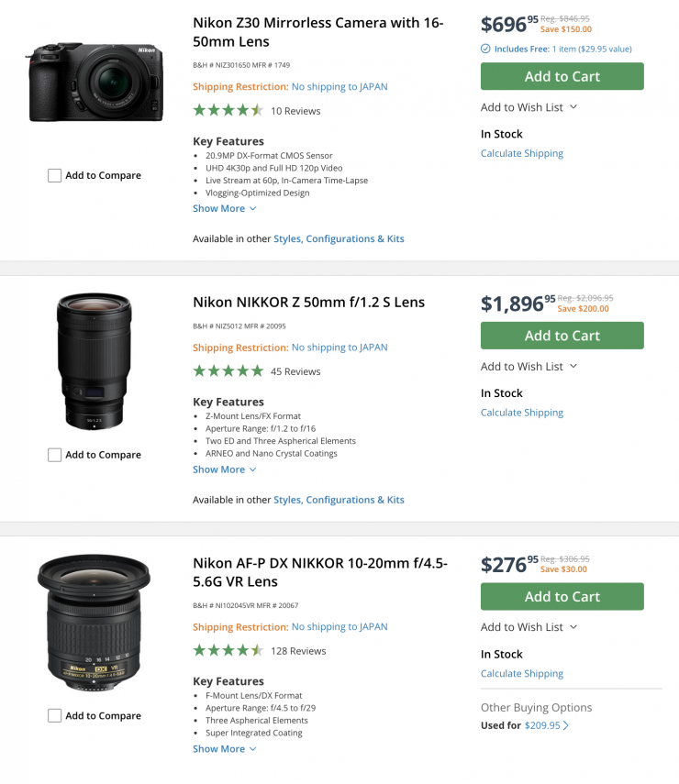The width and height of the screenshot is (679, 784).
Task: Click the NIKKOR Z 50mm star rating
Action: click(228, 371)
